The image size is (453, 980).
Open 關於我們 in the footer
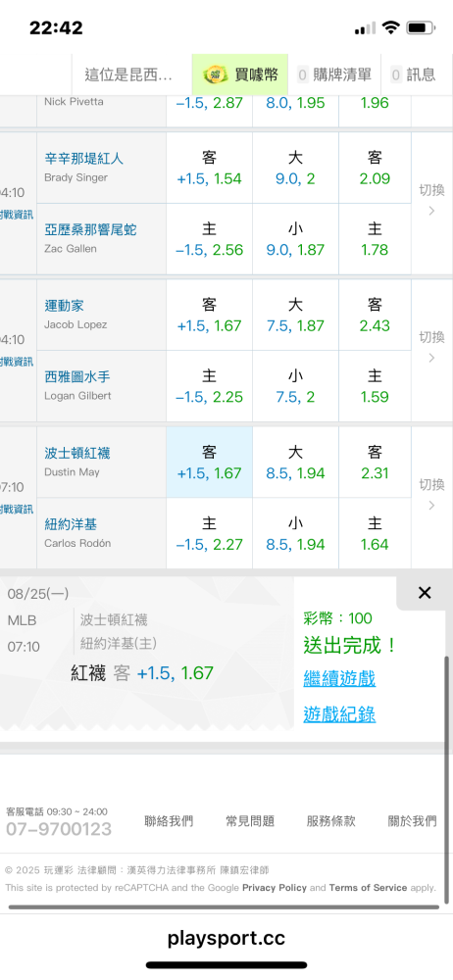tap(413, 821)
